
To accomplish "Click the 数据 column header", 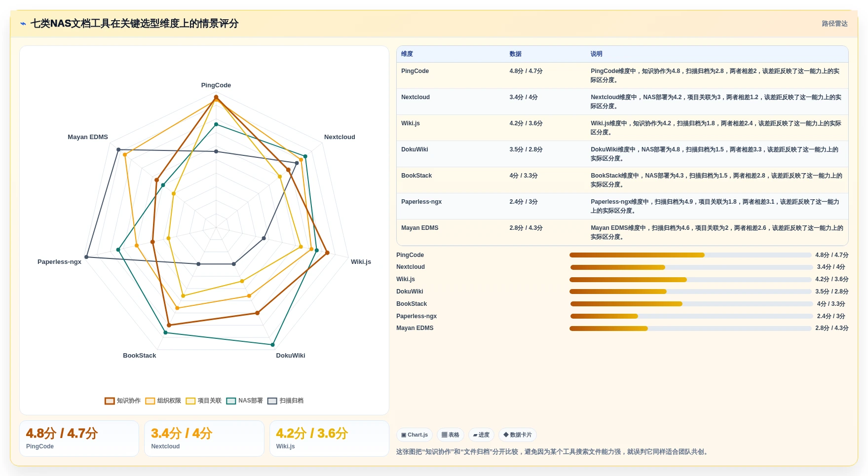I will 516,54.
